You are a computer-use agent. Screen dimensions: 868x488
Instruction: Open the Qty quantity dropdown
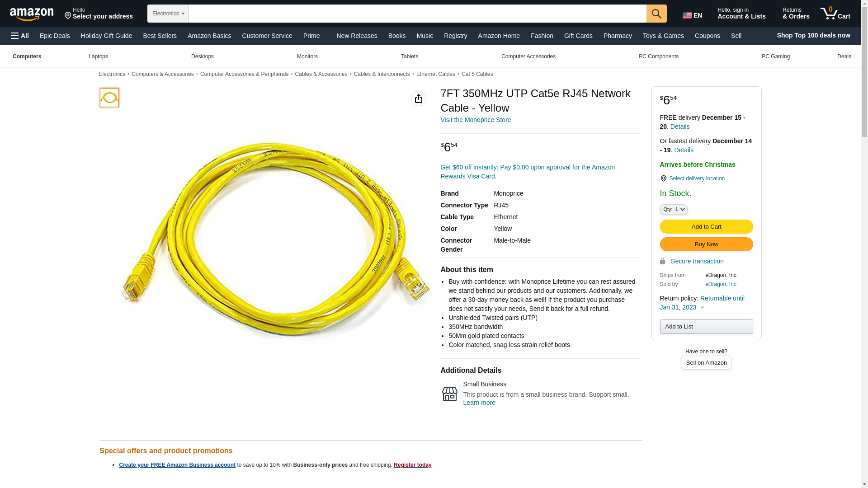point(674,209)
